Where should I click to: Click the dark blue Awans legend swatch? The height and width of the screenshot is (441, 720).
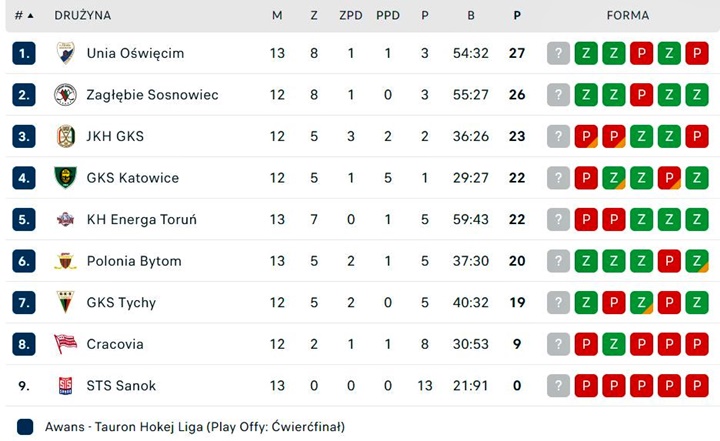[25, 427]
